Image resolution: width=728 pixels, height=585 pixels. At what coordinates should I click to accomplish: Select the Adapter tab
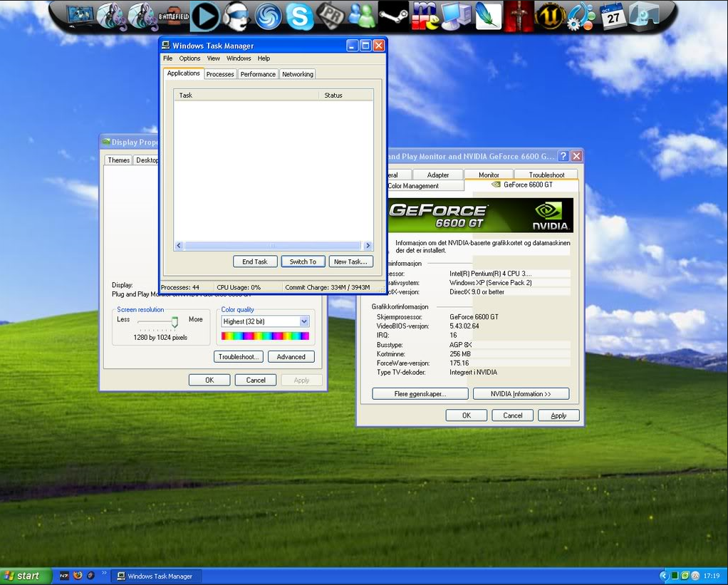pyautogui.click(x=438, y=175)
